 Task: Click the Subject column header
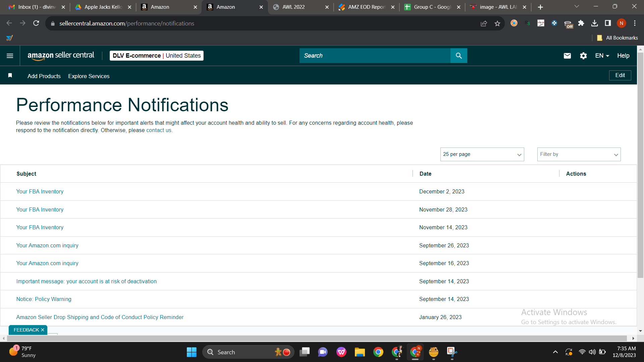click(26, 174)
